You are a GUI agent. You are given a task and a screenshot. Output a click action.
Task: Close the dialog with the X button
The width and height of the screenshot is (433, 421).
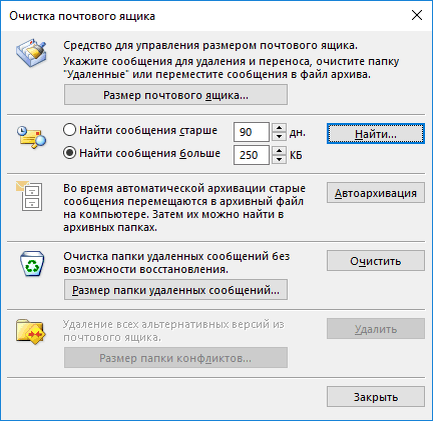click(417, 15)
